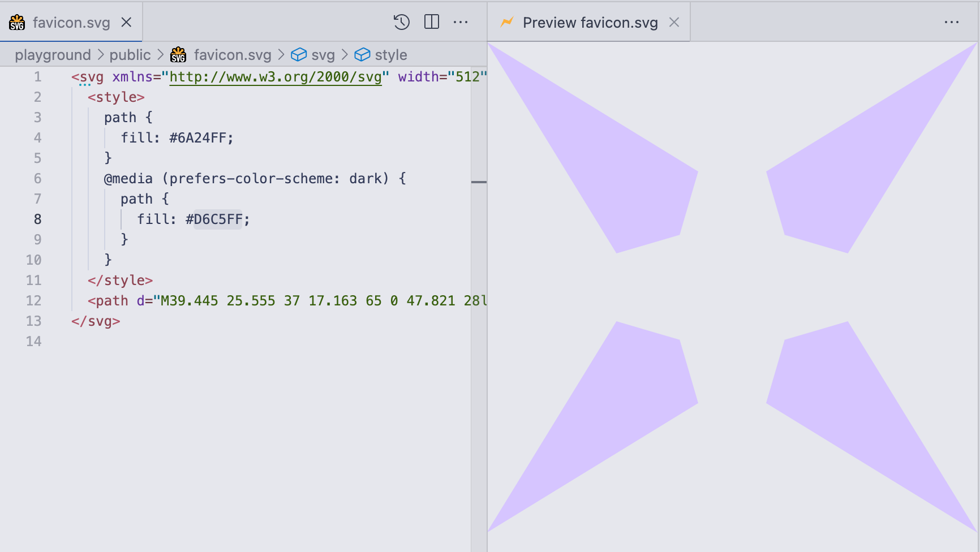
Task: Click empty line 14 in editor
Action: tap(272, 342)
